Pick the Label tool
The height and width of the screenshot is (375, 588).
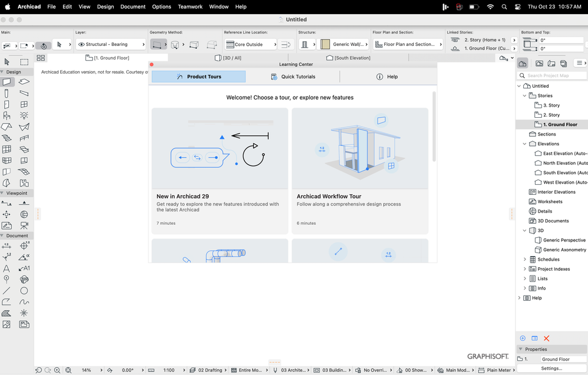tap(24, 268)
